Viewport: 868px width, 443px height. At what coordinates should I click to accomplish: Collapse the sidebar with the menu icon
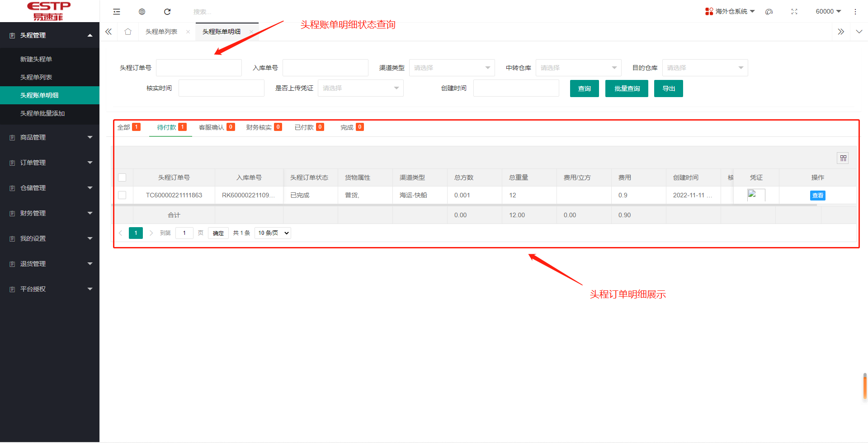117,12
